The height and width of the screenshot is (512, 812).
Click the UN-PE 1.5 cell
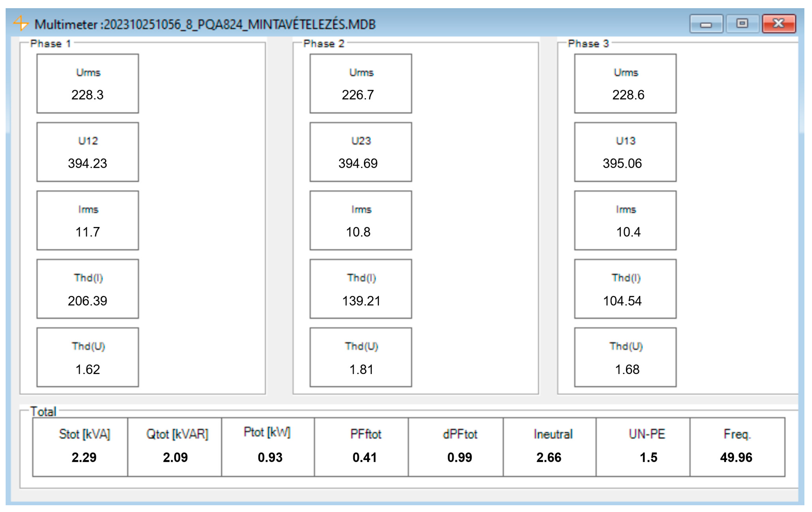(x=643, y=447)
